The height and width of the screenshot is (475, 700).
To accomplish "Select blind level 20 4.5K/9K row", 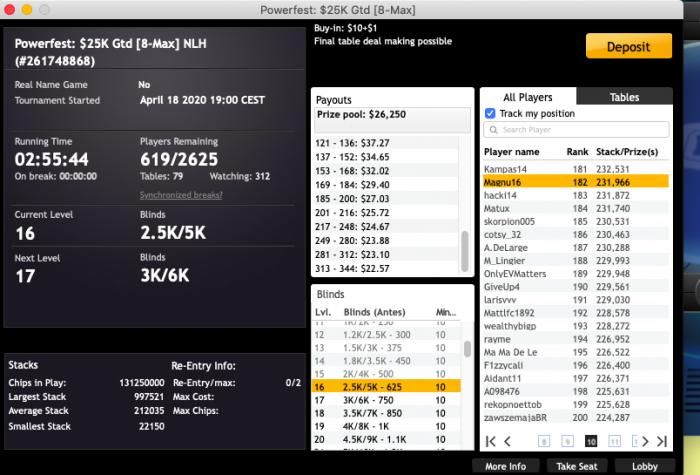I will (386, 439).
